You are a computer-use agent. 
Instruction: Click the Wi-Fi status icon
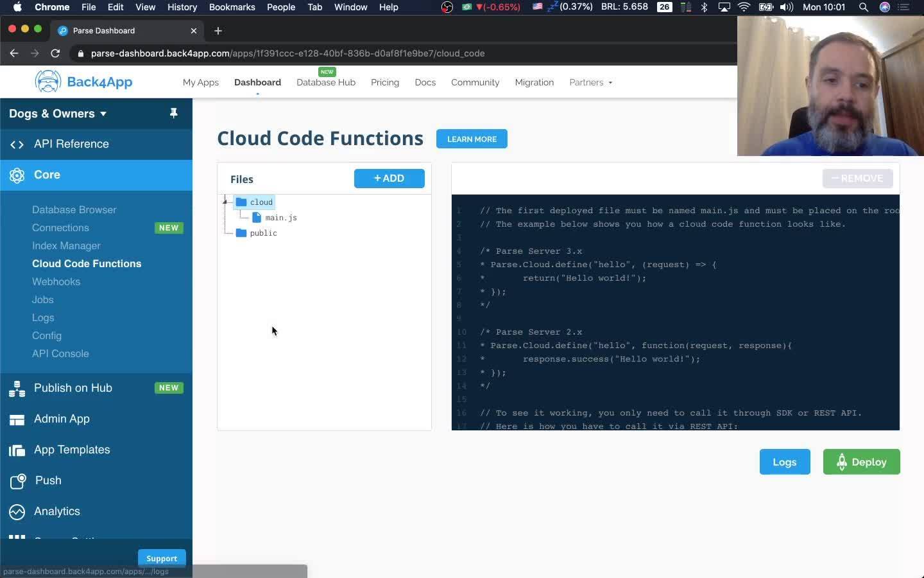point(744,7)
